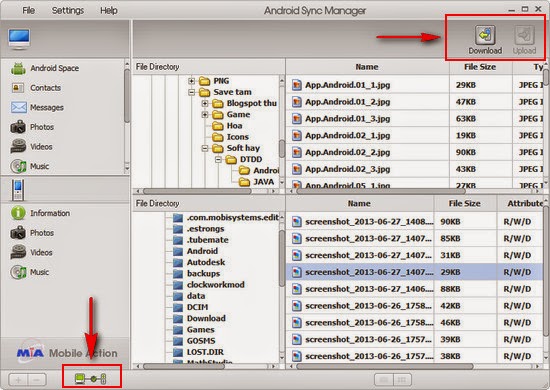Click the JAVA folder icon
This screenshot has width=550, height=390.
click(x=244, y=182)
